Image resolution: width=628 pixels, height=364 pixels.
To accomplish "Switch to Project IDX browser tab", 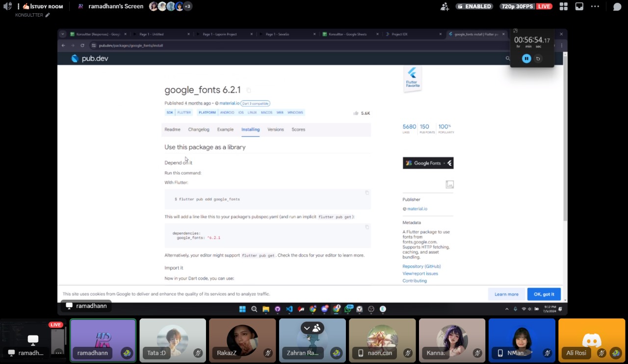I will pos(414,34).
